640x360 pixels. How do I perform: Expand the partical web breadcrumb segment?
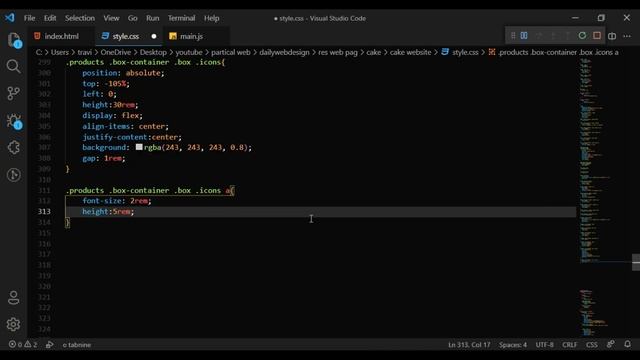pyautogui.click(x=231, y=52)
